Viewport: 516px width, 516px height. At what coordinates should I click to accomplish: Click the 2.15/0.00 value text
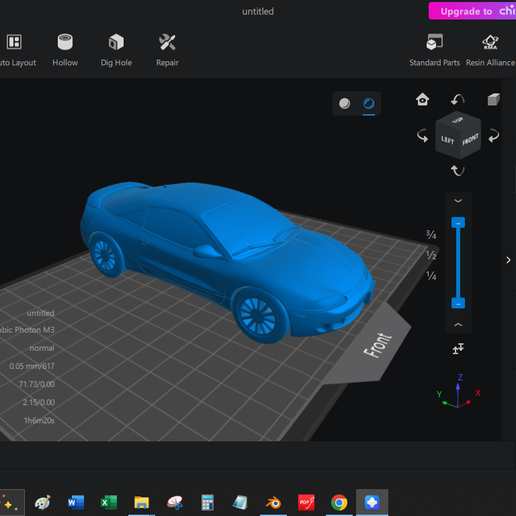[39, 402]
